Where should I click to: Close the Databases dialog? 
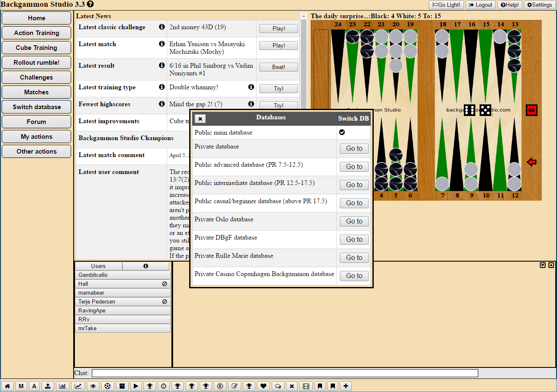click(200, 119)
